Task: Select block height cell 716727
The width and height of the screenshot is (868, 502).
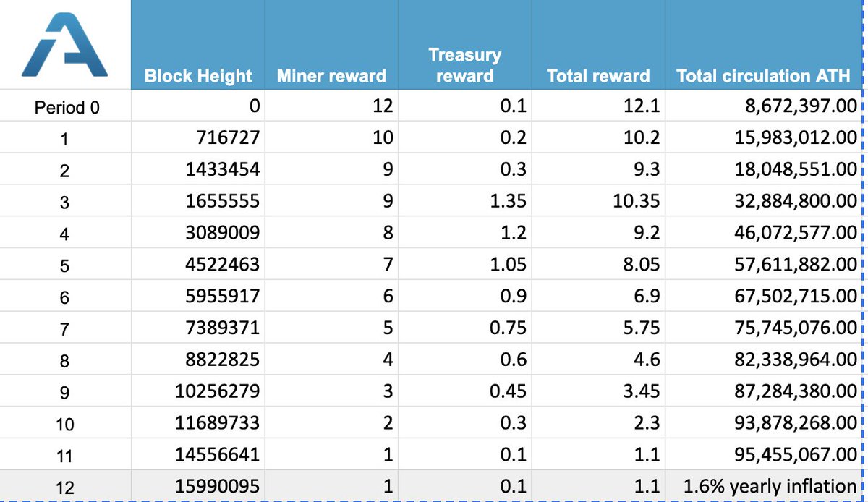Action: (x=198, y=138)
